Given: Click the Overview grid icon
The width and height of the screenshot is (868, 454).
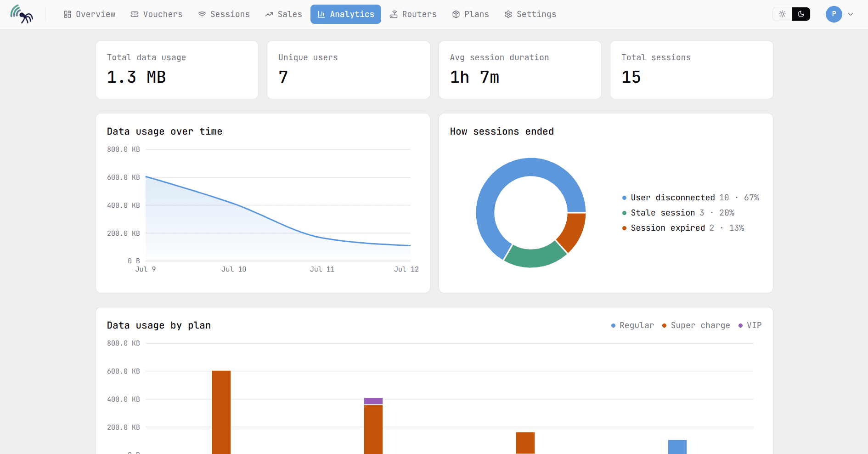Looking at the screenshot, I should (68, 14).
